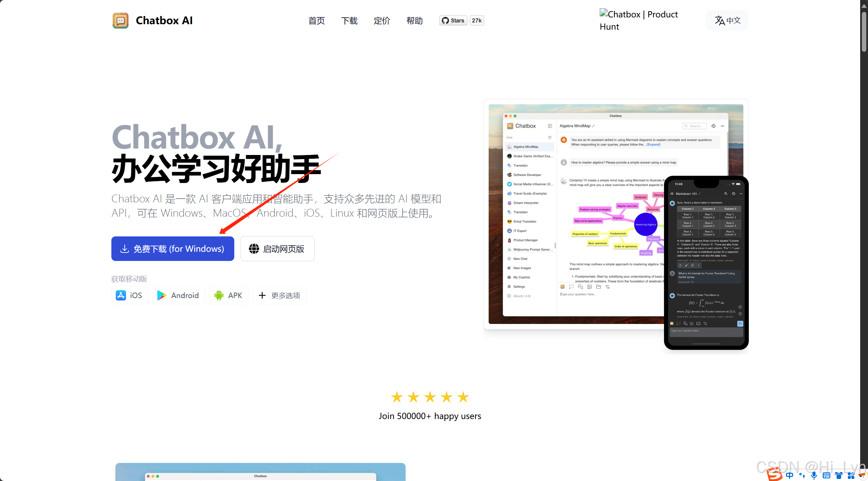The width and height of the screenshot is (868, 481).
Task: Click the 27k star count badge
Action: tap(477, 20)
